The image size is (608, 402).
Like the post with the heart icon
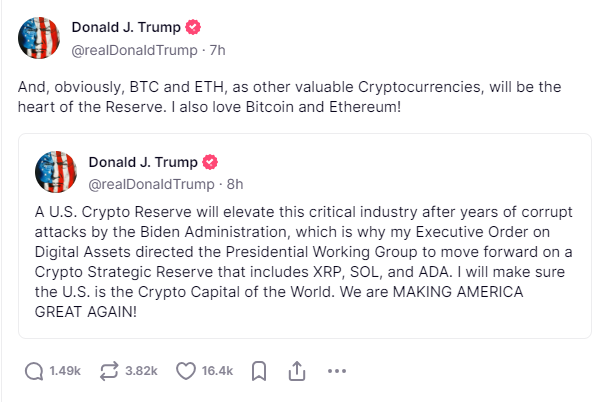coord(186,371)
